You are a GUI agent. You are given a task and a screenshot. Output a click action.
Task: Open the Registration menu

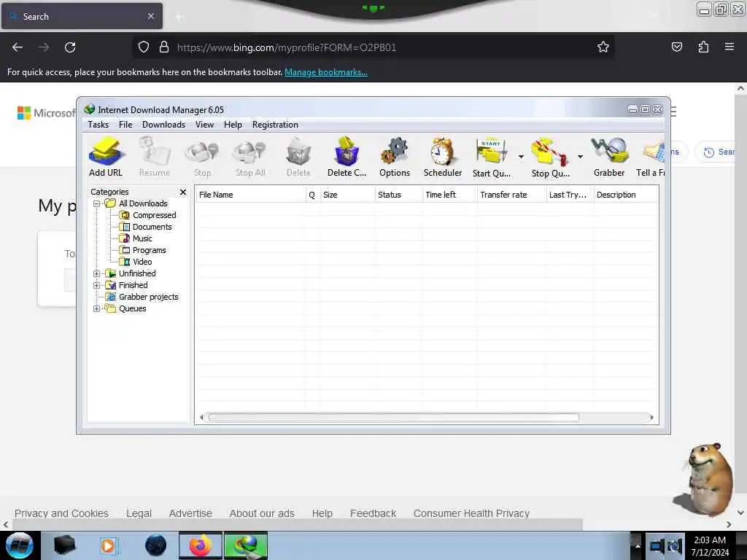[x=275, y=125]
